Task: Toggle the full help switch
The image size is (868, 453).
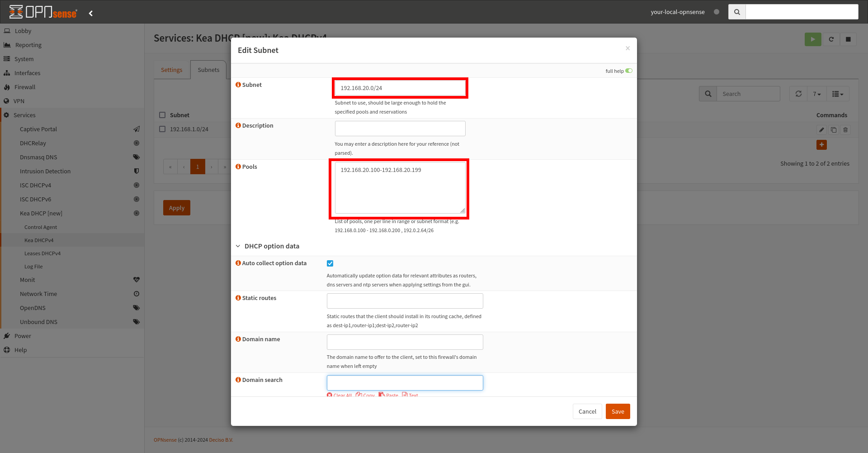Action: (x=629, y=71)
